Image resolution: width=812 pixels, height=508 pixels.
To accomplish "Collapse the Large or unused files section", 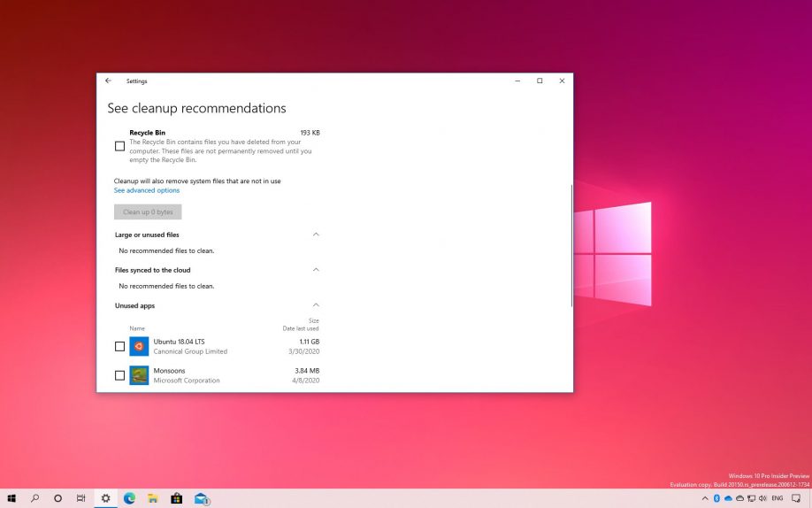I will [316, 235].
